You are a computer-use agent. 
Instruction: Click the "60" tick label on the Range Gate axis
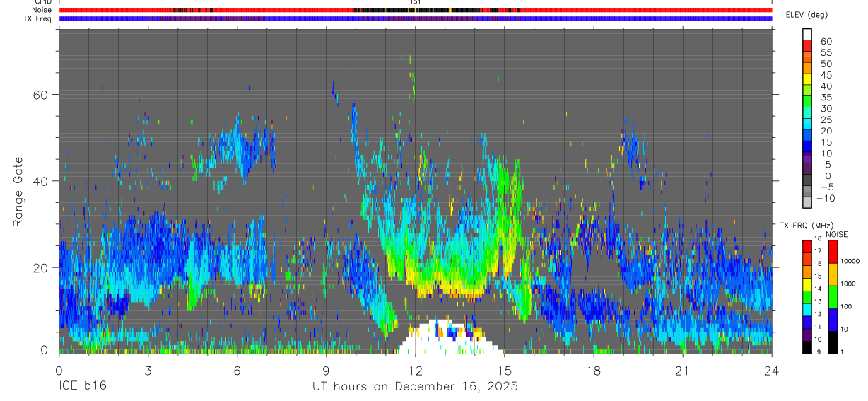click(40, 94)
